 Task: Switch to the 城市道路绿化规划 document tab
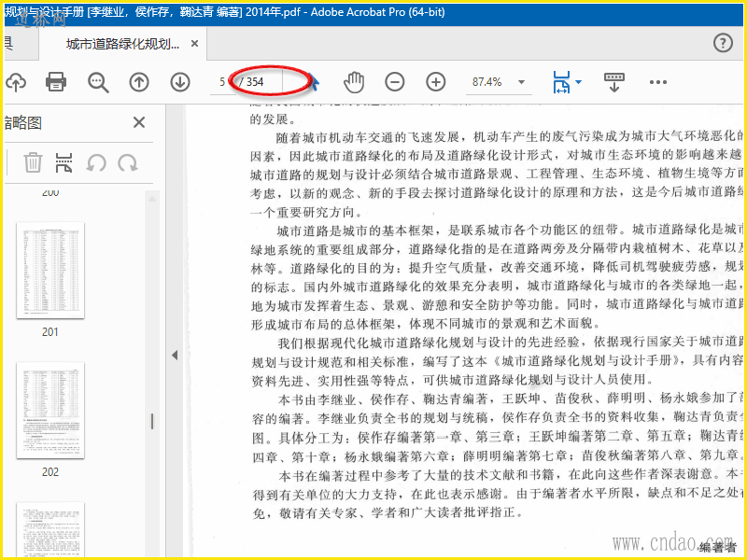123,44
